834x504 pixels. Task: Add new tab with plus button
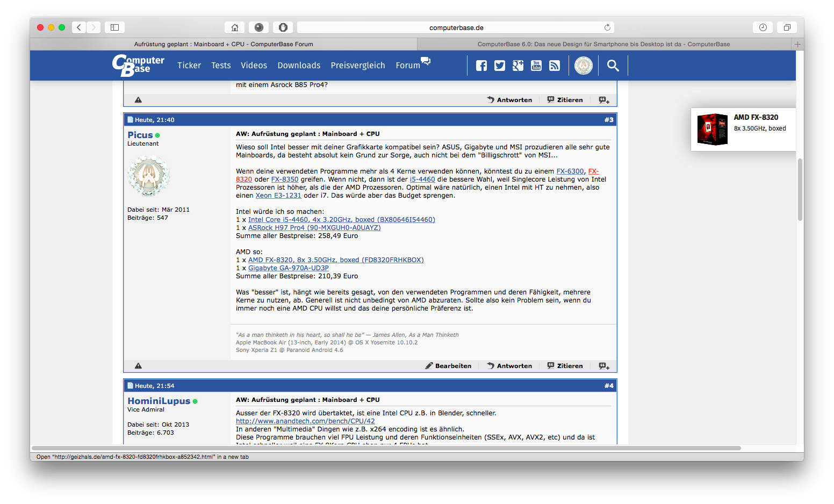pyautogui.click(x=797, y=44)
